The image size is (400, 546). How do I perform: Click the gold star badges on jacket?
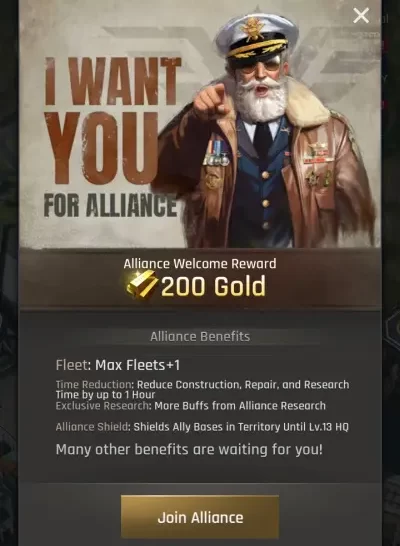click(x=317, y=178)
